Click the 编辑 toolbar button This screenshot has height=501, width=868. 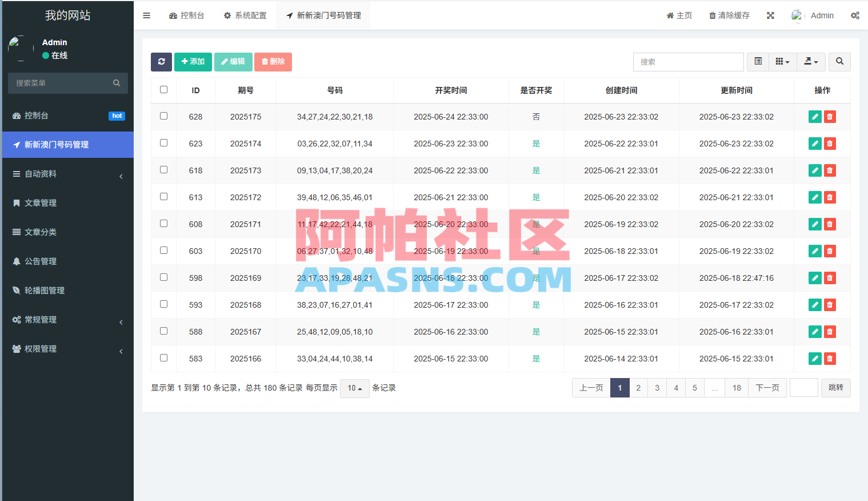pyautogui.click(x=233, y=62)
